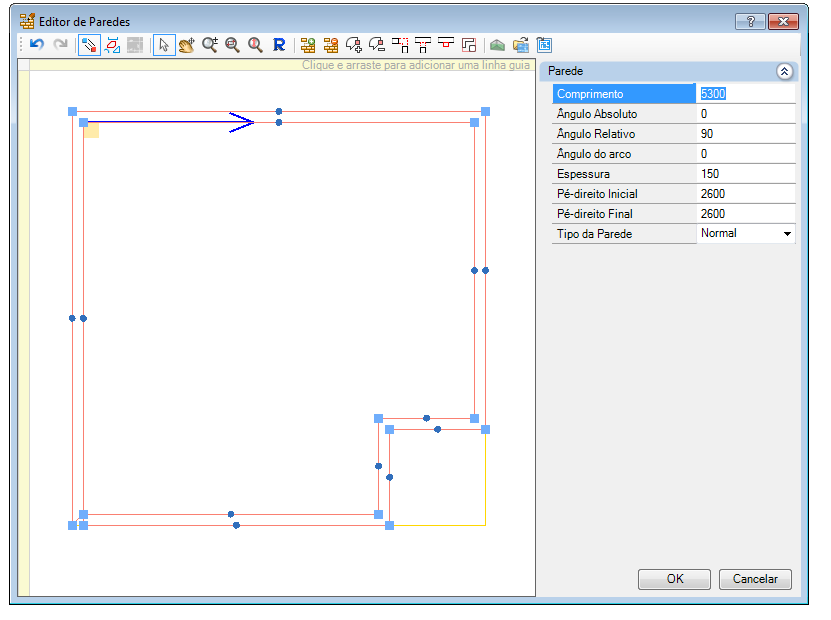Select the Ângulo do arco value field
Image resolution: width=831 pixels, height=620 pixels.
click(745, 154)
